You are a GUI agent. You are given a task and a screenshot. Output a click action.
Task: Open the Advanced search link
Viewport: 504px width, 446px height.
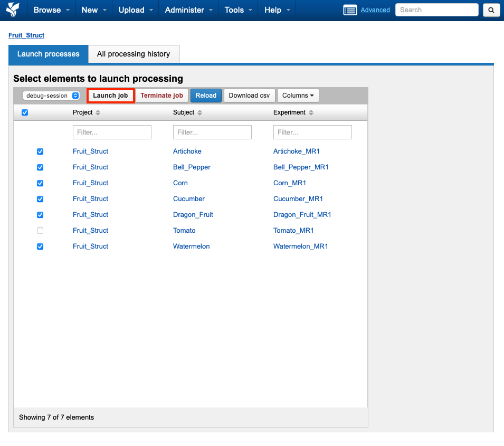click(375, 10)
